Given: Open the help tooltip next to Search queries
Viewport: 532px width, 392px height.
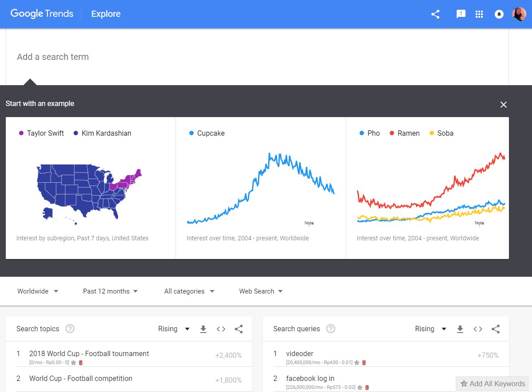Looking at the screenshot, I should tap(330, 329).
